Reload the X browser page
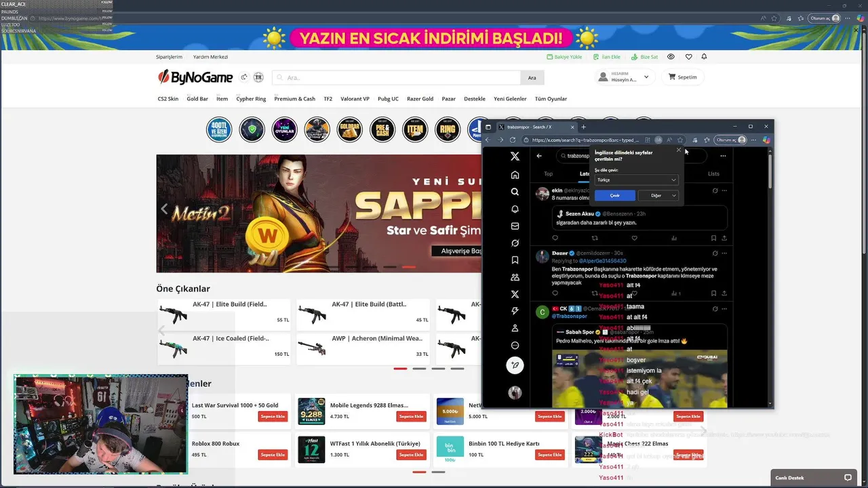Screen dimensions: 868x488 point(513,140)
